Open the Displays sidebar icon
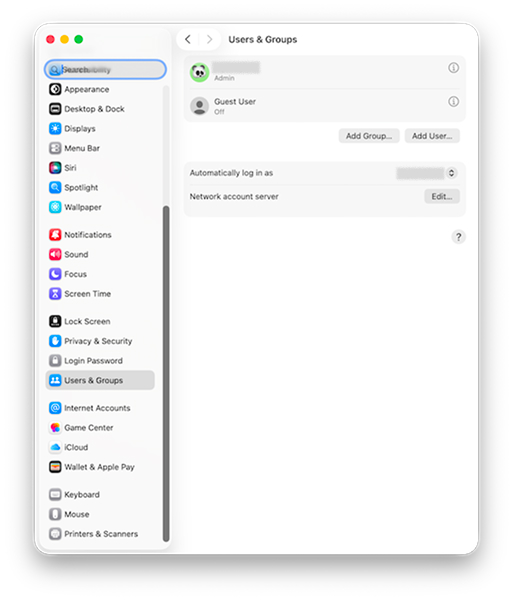This screenshot has height=600, width=513. click(x=55, y=129)
